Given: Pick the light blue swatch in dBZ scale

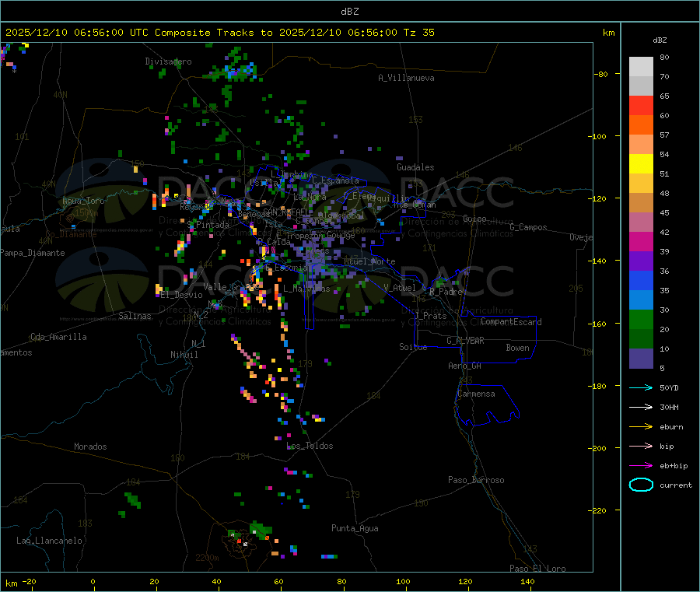Looking at the screenshot, I should [641, 300].
